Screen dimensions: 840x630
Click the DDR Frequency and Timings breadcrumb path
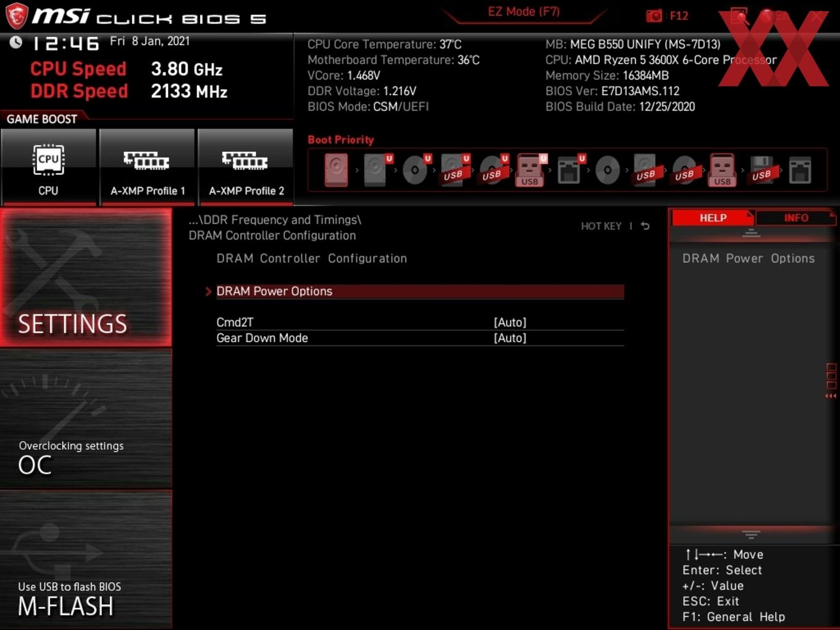(275, 220)
